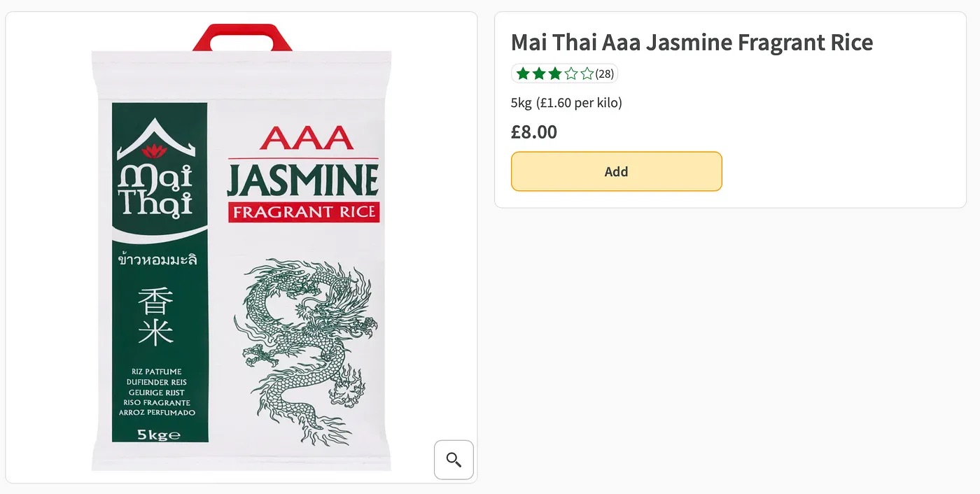The height and width of the screenshot is (494, 980).
Task: Click the £8.00 price text
Action: (534, 132)
